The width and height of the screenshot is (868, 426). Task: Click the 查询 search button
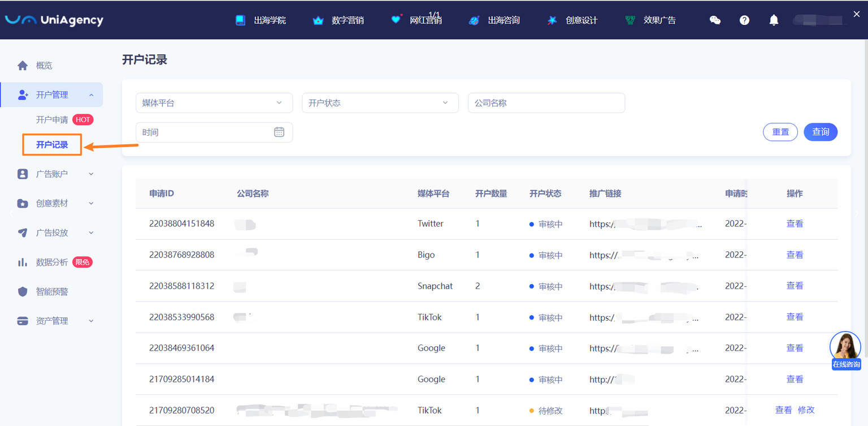coord(820,132)
